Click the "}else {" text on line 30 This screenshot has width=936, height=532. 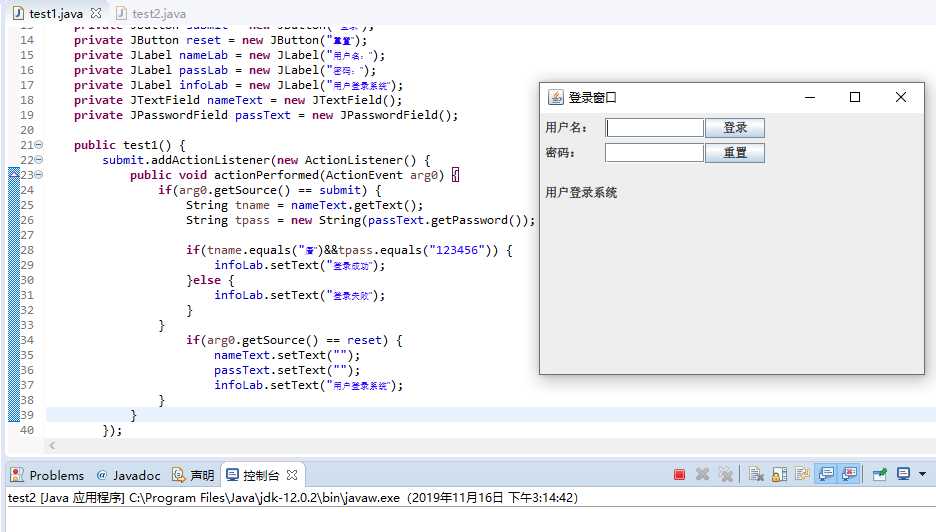click(x=210, y=280)
